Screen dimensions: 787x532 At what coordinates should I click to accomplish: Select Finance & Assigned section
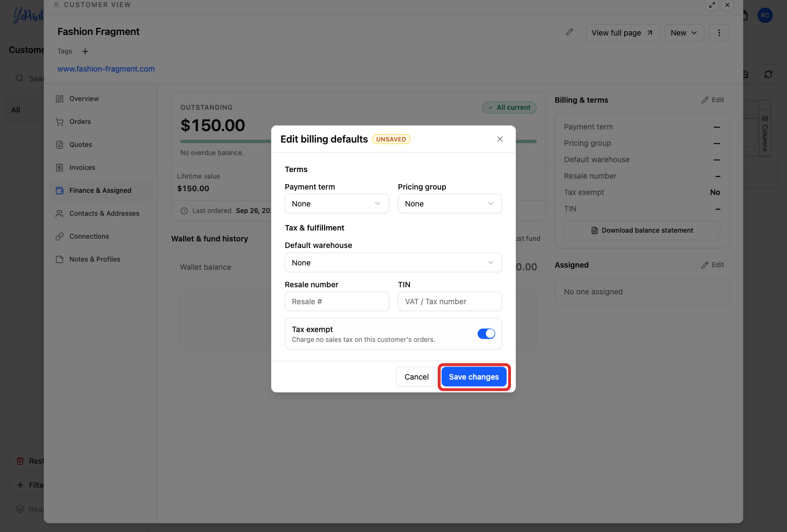(101, 191)
